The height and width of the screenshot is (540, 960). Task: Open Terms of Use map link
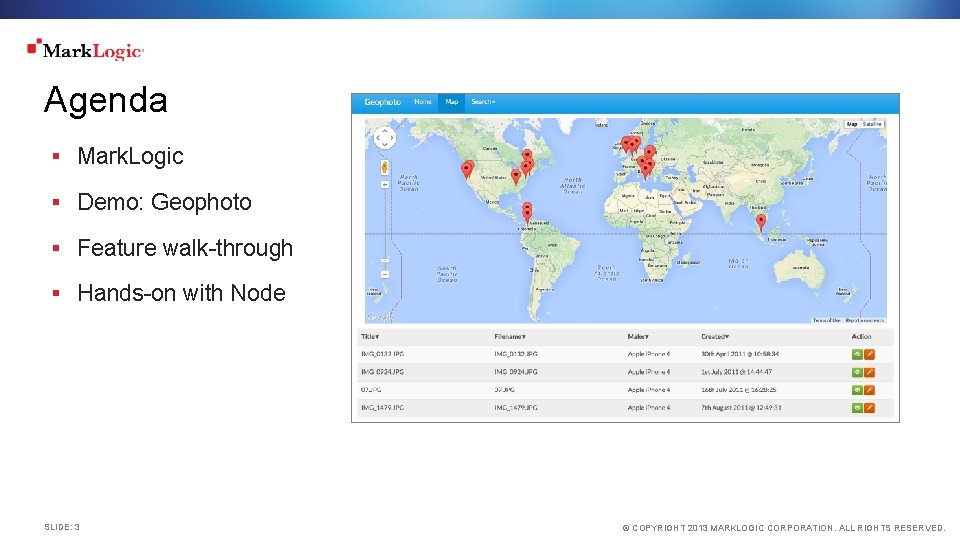click(827, 320)
